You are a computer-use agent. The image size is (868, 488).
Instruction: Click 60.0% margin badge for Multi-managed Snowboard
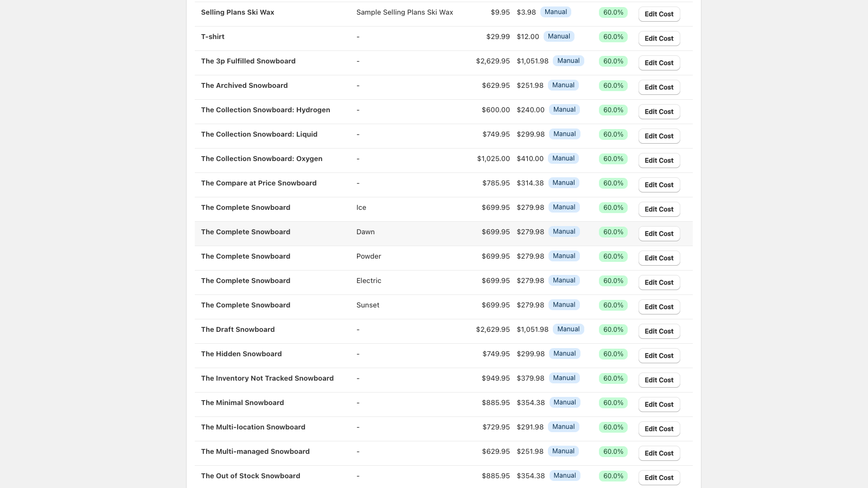point(613,452)
